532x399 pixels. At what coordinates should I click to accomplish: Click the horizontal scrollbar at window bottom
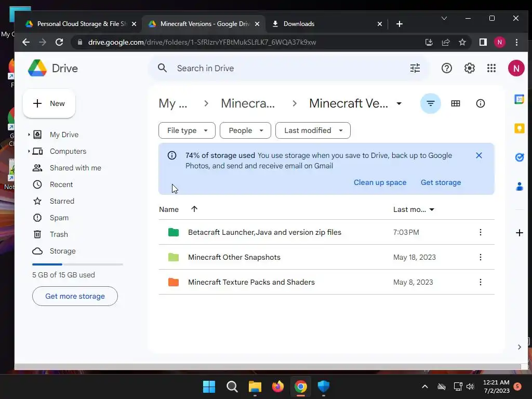(268, 367)
